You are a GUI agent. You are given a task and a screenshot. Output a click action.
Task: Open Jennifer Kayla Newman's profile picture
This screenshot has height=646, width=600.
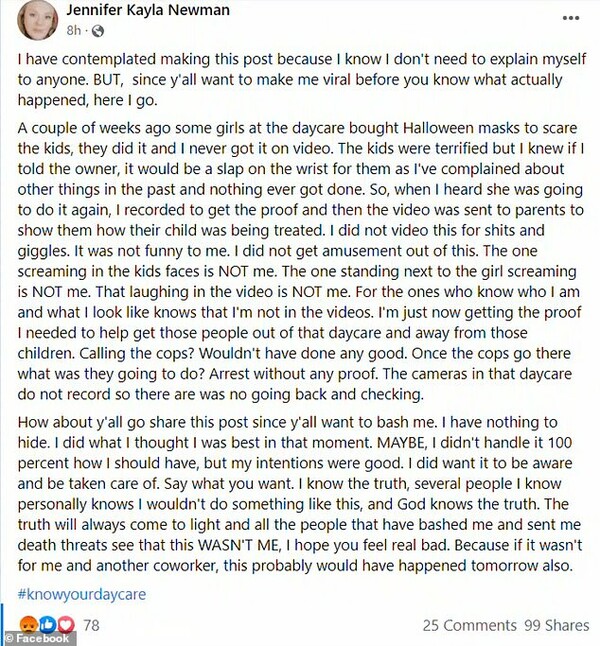38,21
